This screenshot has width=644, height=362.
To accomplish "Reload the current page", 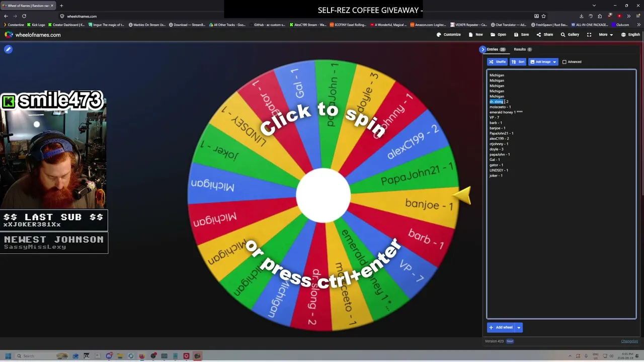I will (x=24, y=16).
